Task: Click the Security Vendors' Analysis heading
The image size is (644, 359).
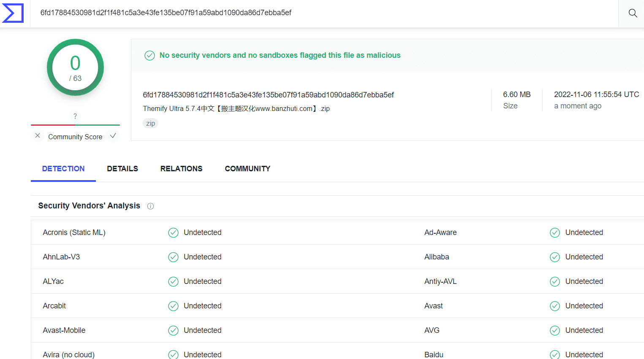Action: (89, 205)
